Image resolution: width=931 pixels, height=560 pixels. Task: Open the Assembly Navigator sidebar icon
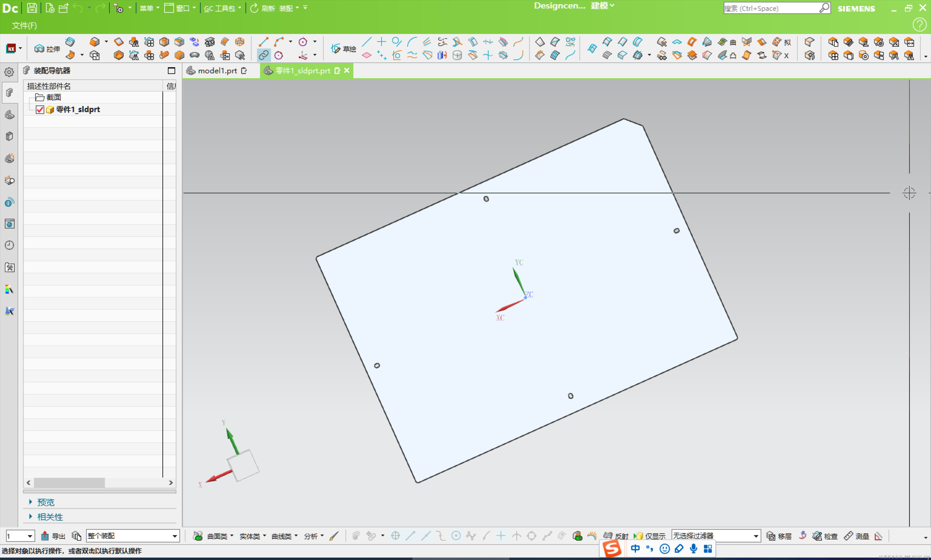9,93
